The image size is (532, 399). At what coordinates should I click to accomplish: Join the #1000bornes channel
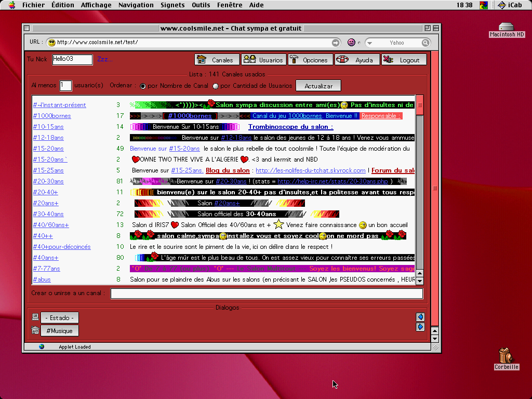(52, 116)
